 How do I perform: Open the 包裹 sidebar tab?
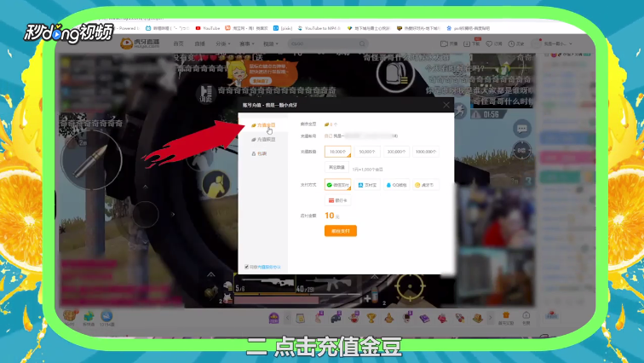[259, 153]
